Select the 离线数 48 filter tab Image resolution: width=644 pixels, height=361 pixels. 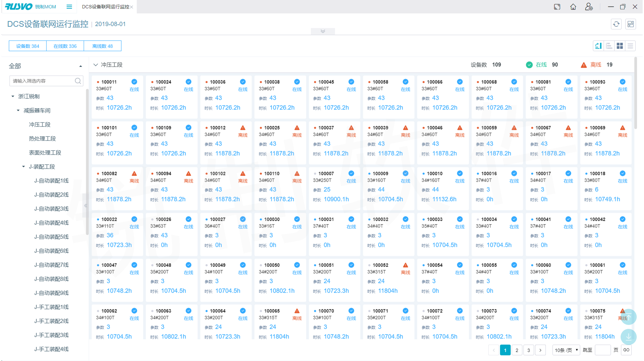point(102,46)
